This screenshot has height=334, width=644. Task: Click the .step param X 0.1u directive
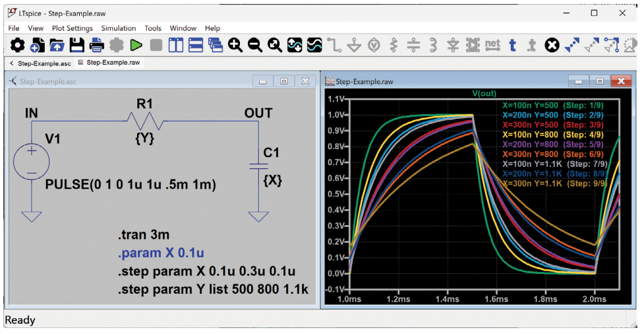click(206, 271)
